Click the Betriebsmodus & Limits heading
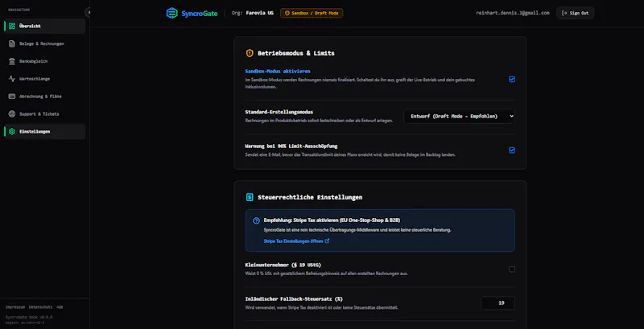644x329 pixels. [296, 53]
